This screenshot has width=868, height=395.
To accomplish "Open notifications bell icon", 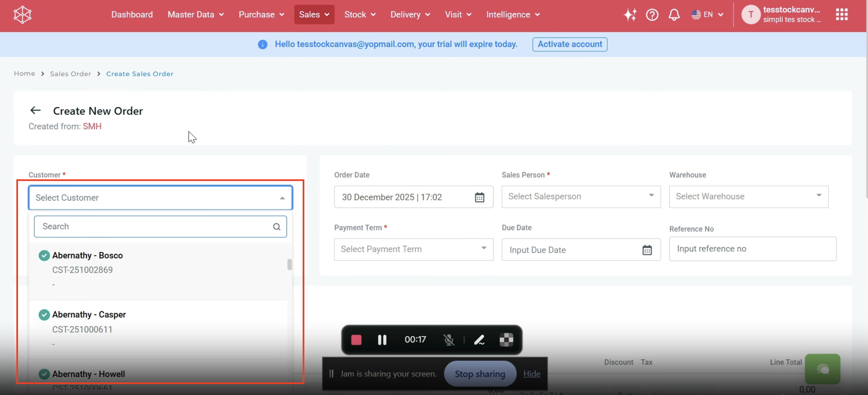I will tap(674, 15).
